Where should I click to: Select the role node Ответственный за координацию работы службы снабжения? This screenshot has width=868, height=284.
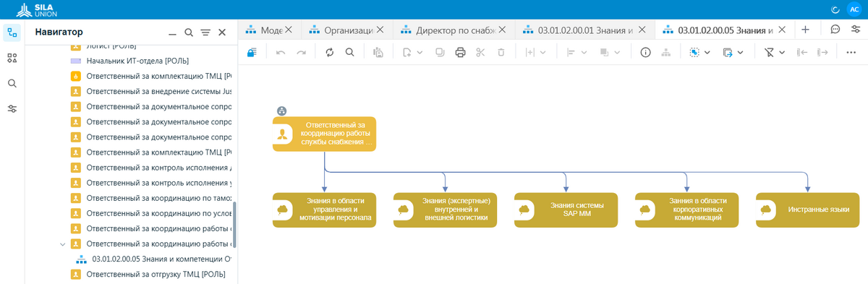(x=325, y=134)
